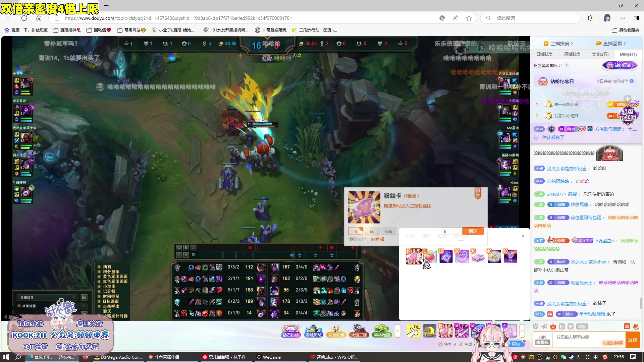644x362 pixels.
Task: Click the block-effects icon in chat toolbar
Action: [635, 326]
